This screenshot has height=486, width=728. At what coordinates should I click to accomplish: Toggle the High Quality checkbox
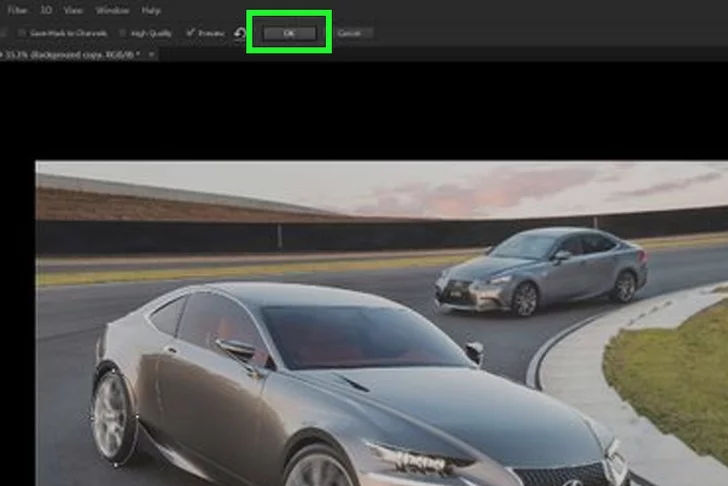coord(127,33)
